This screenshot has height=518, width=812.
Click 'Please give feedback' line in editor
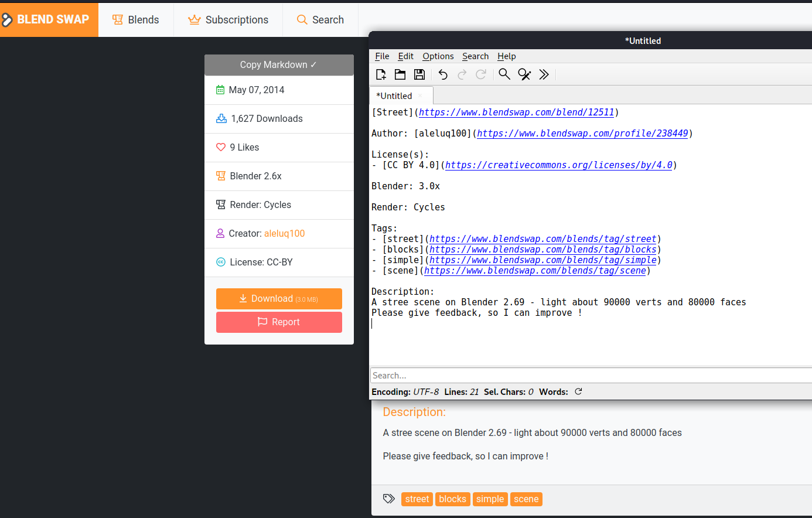point(477,313)
